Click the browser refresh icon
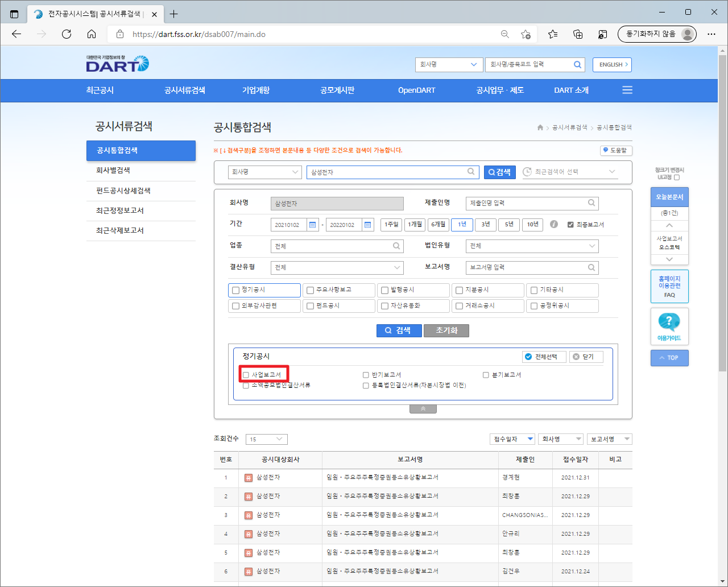 pos(67,34)
